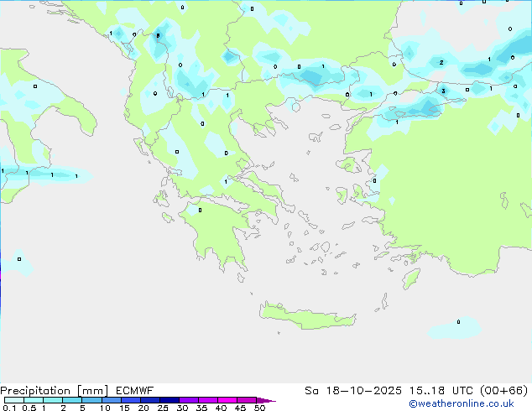Click the 40–45 mm magenta legend swatch

pos(227,400)
